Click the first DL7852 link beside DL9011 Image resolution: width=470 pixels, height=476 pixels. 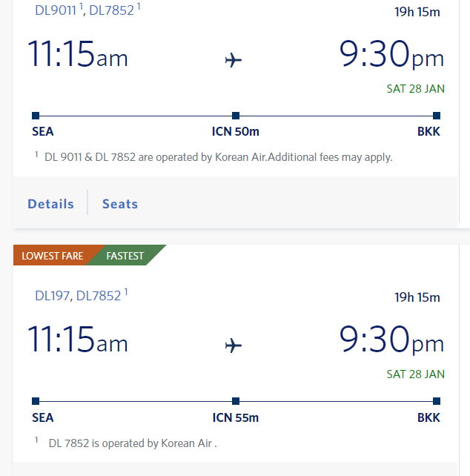pos(111,10)
